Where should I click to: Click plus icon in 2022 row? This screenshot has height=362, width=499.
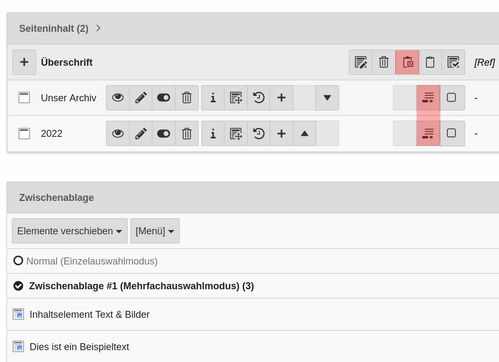click(282, 133)
